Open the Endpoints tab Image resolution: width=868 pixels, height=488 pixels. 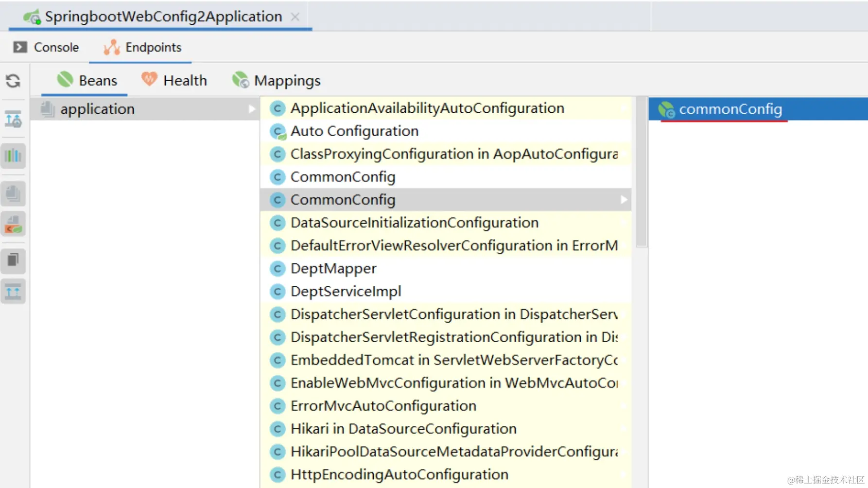[142, 47]
